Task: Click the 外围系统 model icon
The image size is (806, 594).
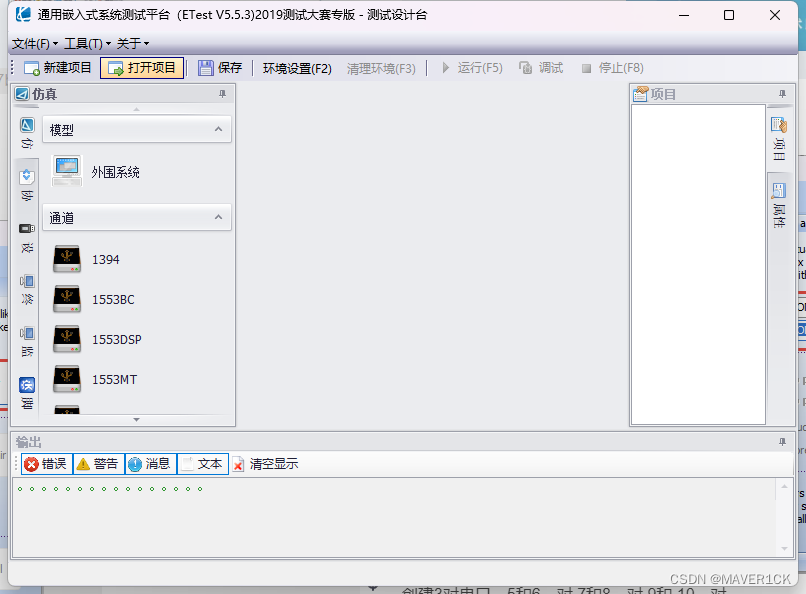Action: tap(66, 171)
